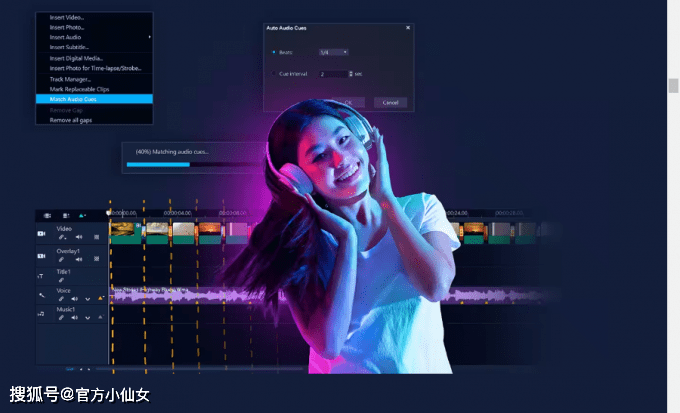Open the Insert Audio submenu

tap(94, 37)
